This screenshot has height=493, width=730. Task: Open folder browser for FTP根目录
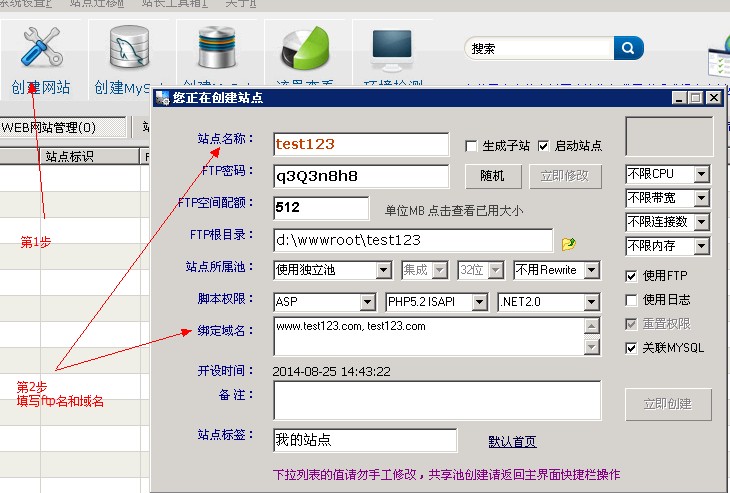click(x=569, y=242)
